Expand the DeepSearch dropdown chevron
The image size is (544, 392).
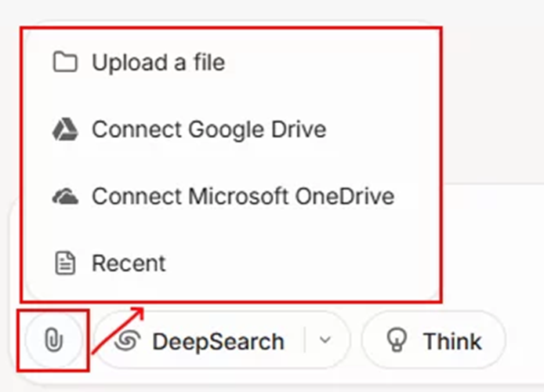pyautogui.click(x=325, y=340)
